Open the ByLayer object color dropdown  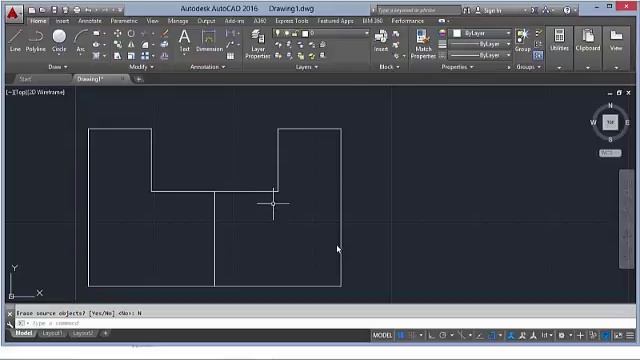point(481,33)
